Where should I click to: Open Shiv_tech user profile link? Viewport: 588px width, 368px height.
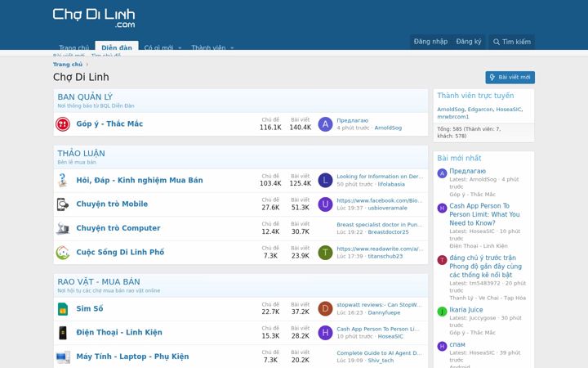(381, 361)
